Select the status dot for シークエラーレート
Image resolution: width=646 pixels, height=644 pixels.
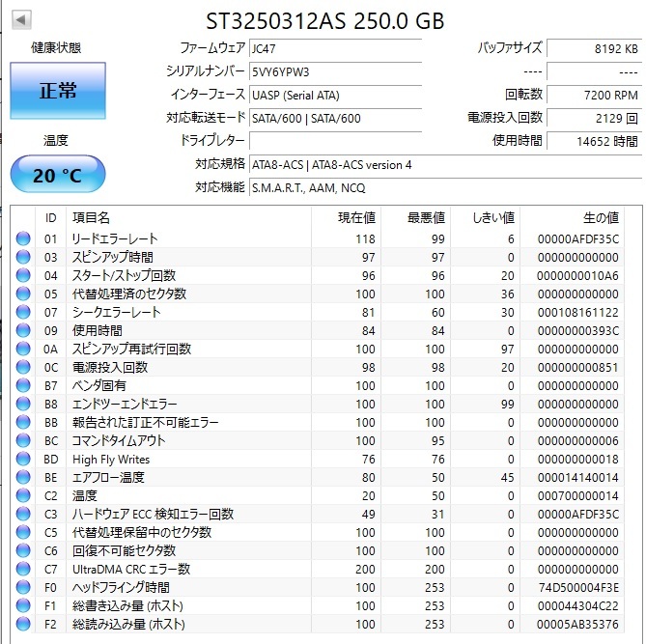[23, 312]
